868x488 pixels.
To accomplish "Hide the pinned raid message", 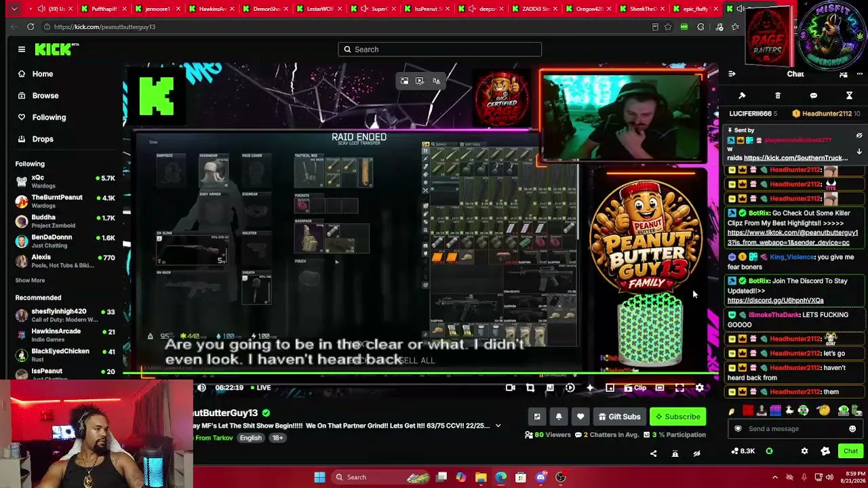I will click(859, 136).
